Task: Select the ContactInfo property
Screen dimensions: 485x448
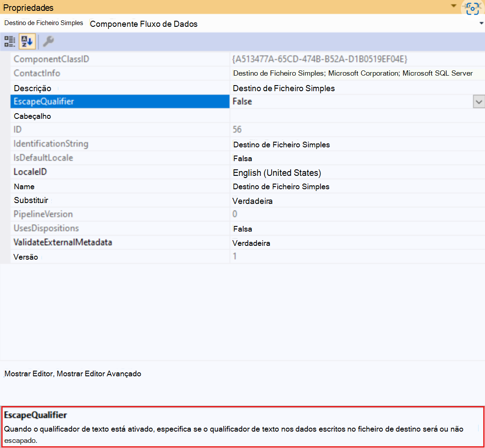Action: point(37,73)
